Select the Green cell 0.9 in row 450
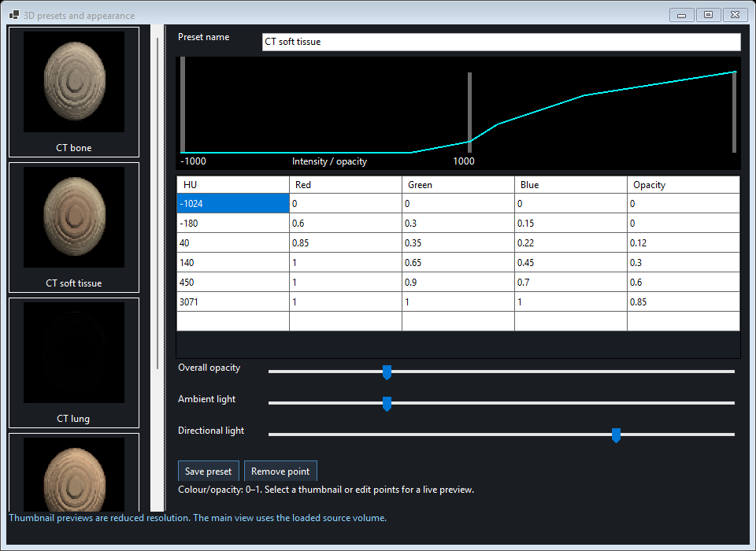 click(x=458, y=282)
